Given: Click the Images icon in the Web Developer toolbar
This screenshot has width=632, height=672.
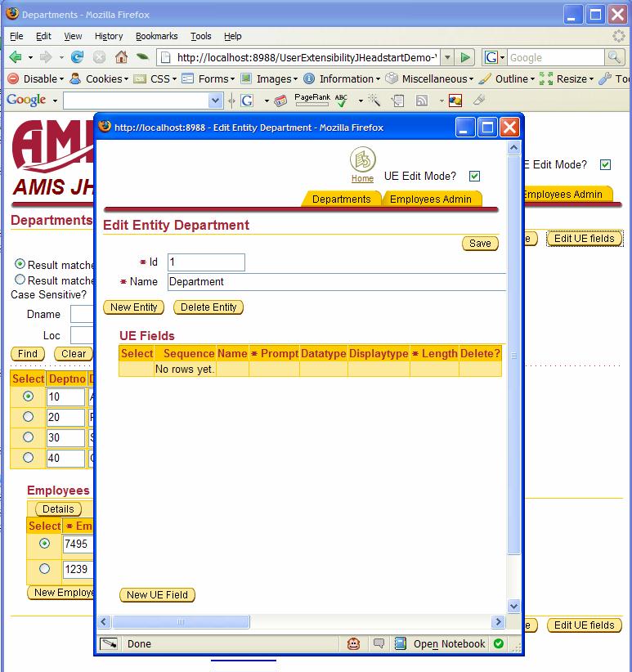Looking at the screenshot, I should 246,78.
